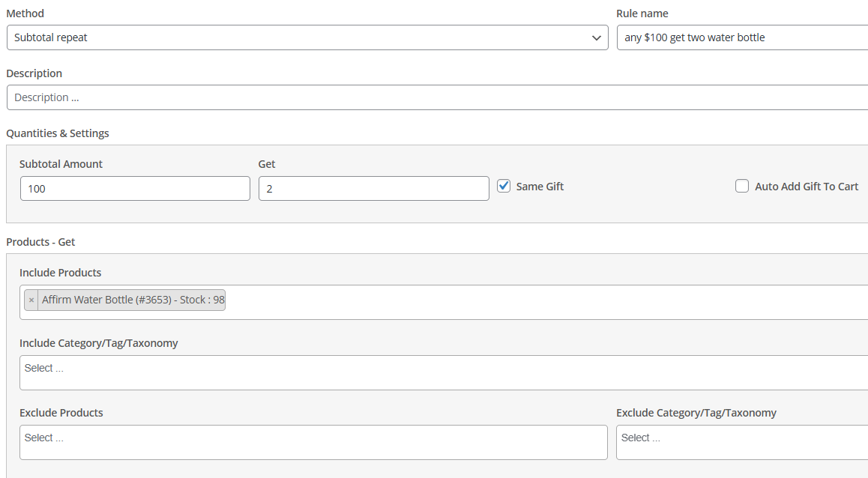Open the Include Category/Tag/Taxonomy selector

click(442, 372)
